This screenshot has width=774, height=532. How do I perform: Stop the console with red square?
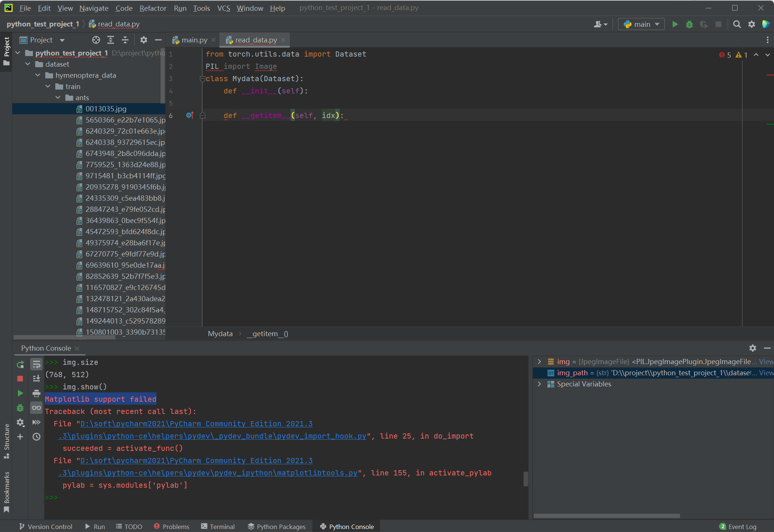pyautogui.click(x=20, y=379)
